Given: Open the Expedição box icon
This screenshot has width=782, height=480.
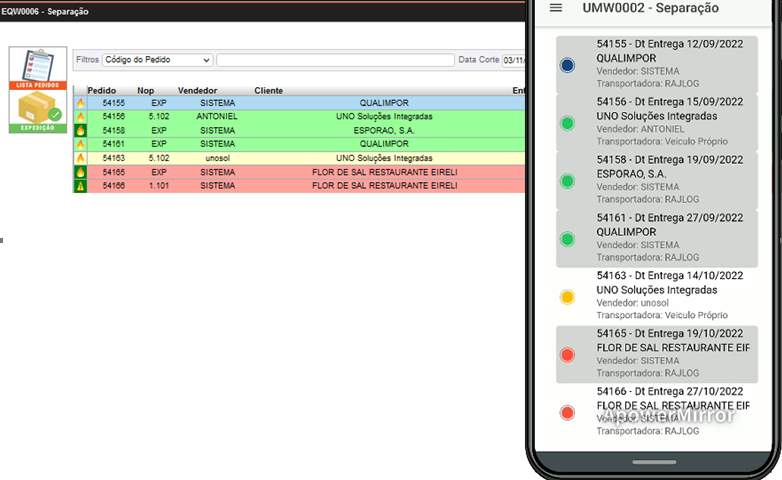Looking at the screenshot, I should [38, 111].
